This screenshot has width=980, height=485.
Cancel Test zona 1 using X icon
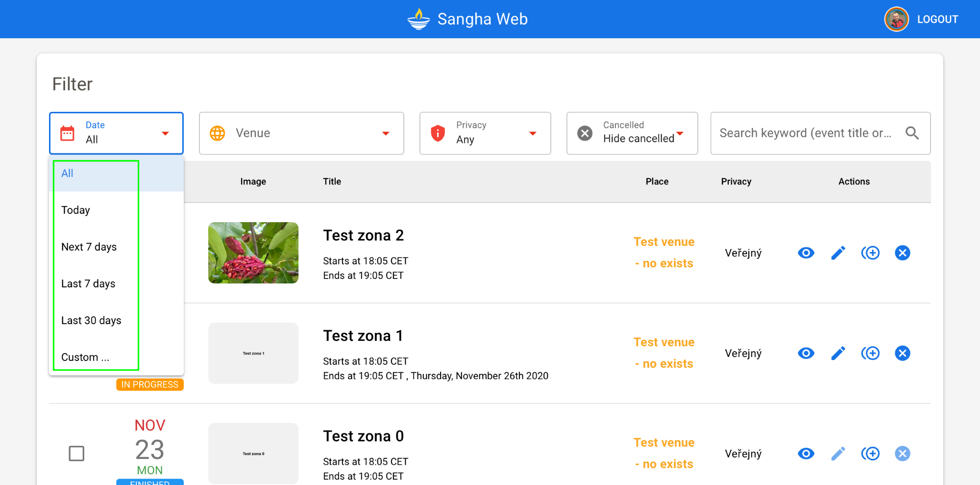click(x=902, y=354)
